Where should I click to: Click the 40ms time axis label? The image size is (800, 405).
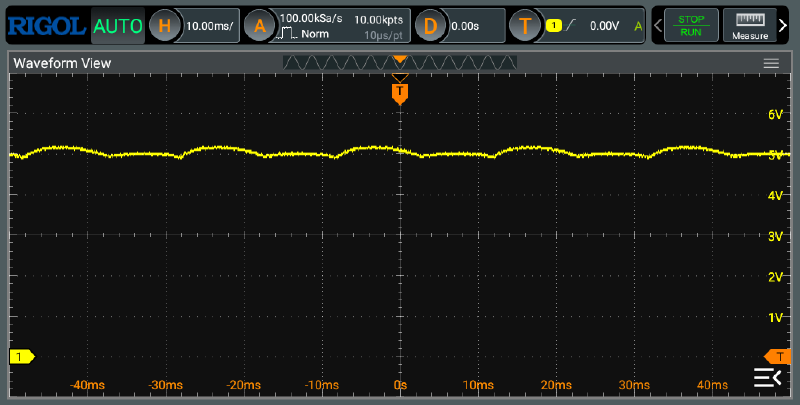tap(712, 385)
